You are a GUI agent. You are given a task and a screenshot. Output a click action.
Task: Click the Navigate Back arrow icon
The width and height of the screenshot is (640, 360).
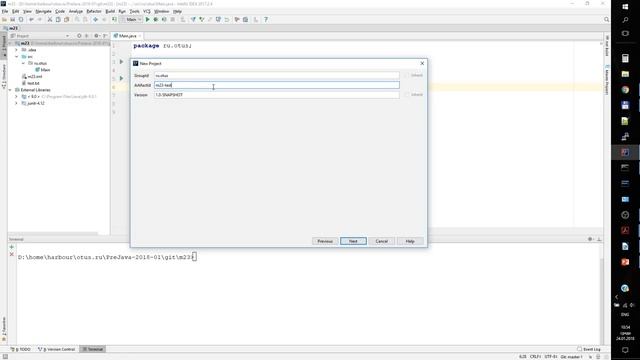[x=96, y=20]
